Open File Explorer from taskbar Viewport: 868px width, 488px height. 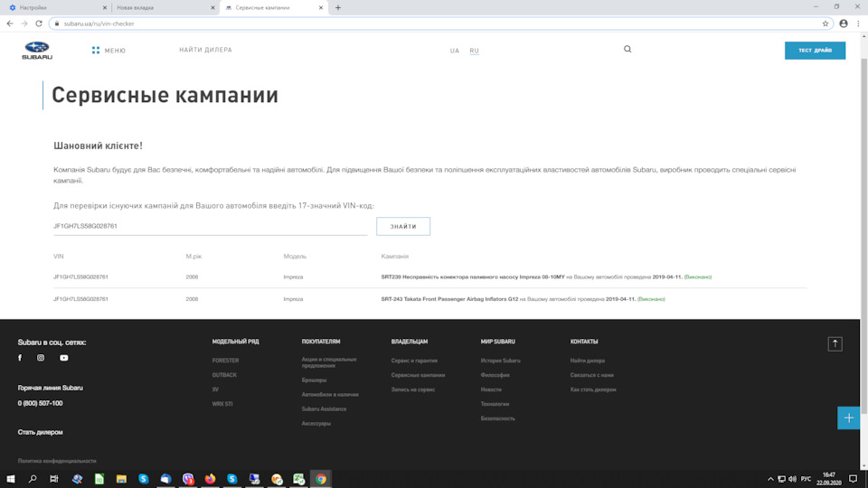point(121,479)
